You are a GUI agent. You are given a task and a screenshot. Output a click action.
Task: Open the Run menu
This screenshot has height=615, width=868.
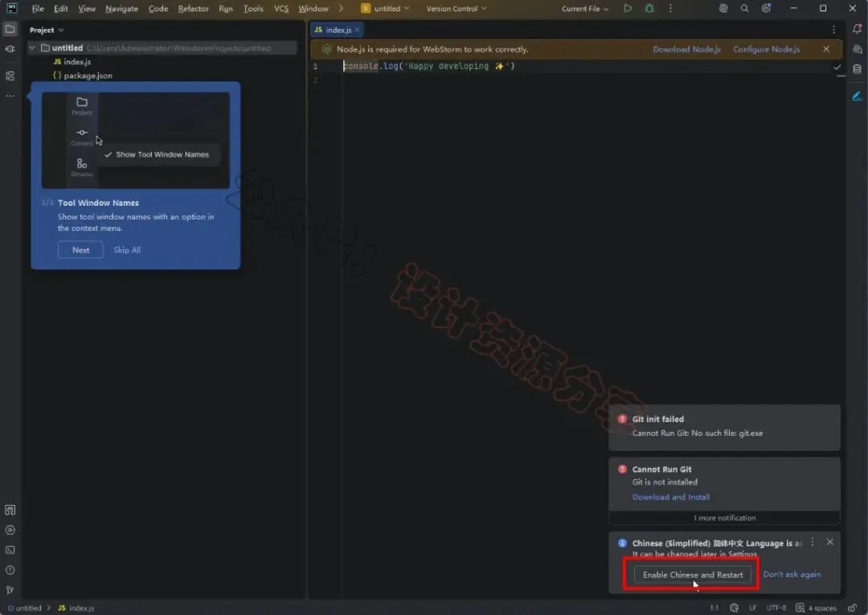pos(226,8)
